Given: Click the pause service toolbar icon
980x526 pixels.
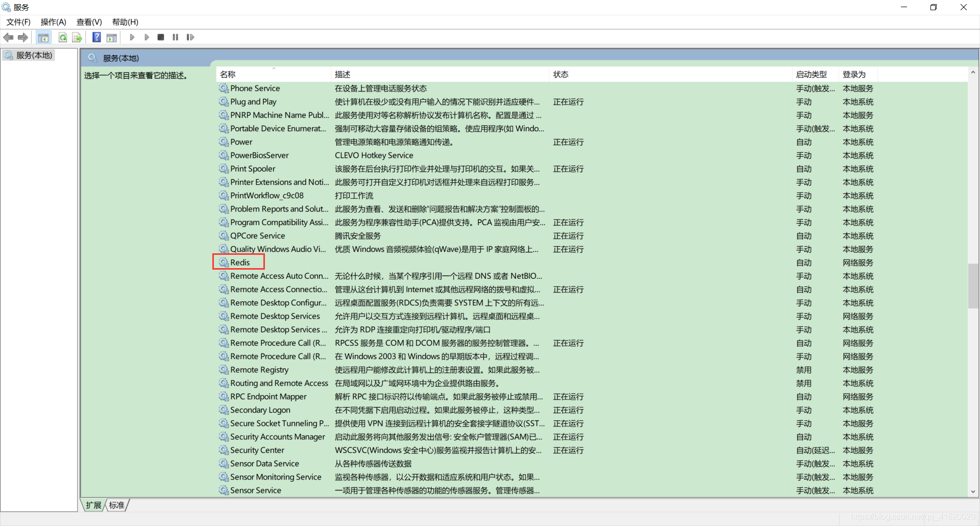Looking at the screenshot, I should [176, 37].
